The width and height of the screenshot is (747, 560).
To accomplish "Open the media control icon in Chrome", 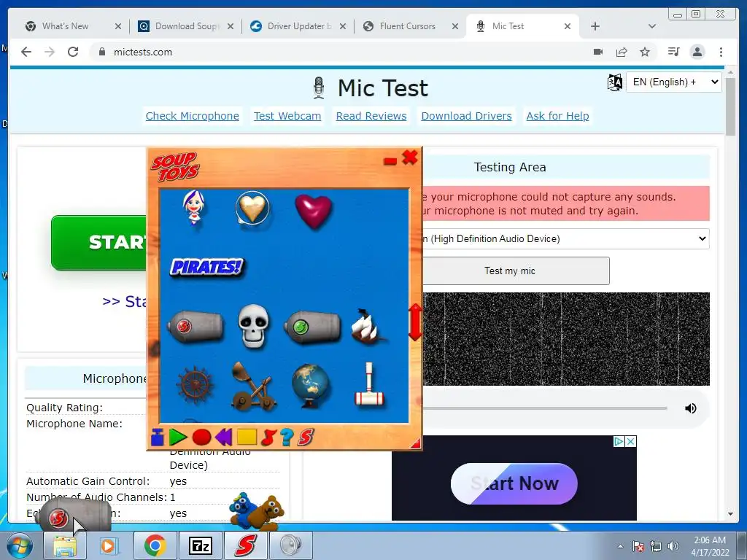I will [673, 52].
